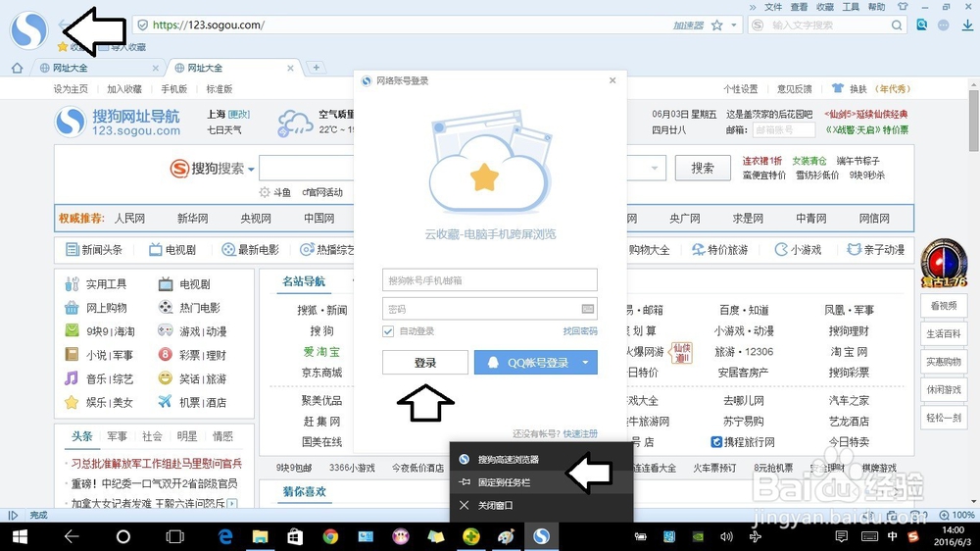Open the on-screen keyboard icon in password field

[x=587, y=309]
